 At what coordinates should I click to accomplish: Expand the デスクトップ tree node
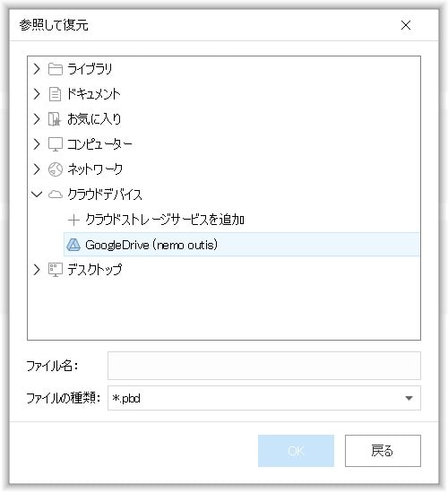[x=37, y=270]
